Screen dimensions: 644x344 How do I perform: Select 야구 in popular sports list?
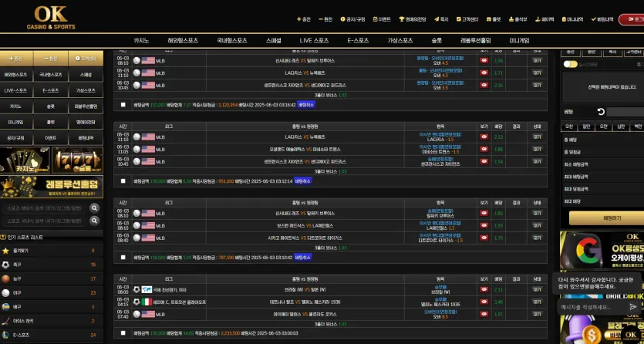tap(52, 292)
